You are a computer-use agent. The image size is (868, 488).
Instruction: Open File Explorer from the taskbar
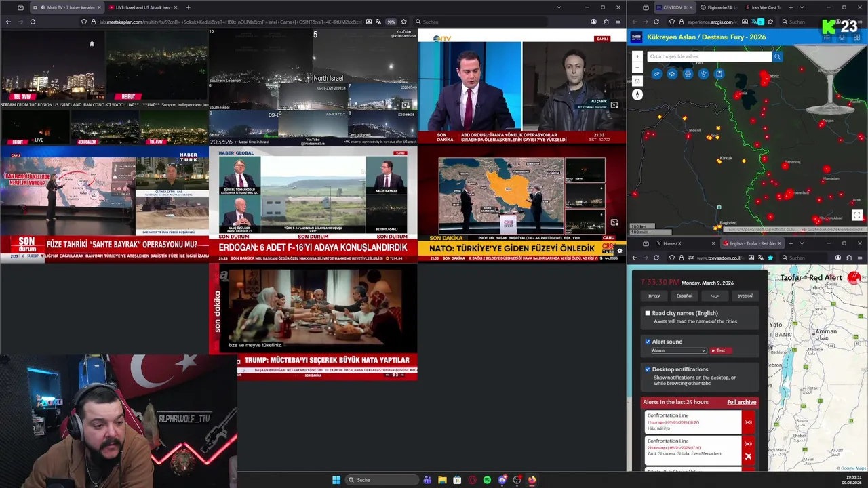(442, 480)
